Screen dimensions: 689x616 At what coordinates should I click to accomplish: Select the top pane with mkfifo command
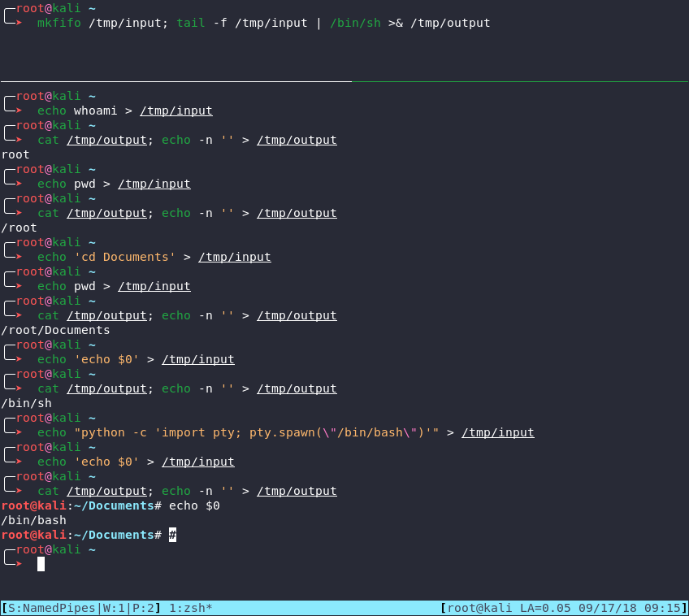coord(344,41)
